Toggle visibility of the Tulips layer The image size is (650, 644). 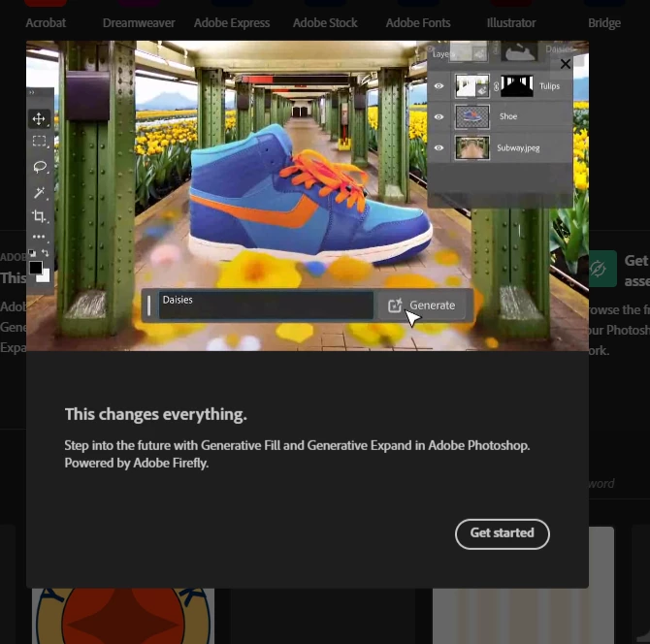pos(439,86)
